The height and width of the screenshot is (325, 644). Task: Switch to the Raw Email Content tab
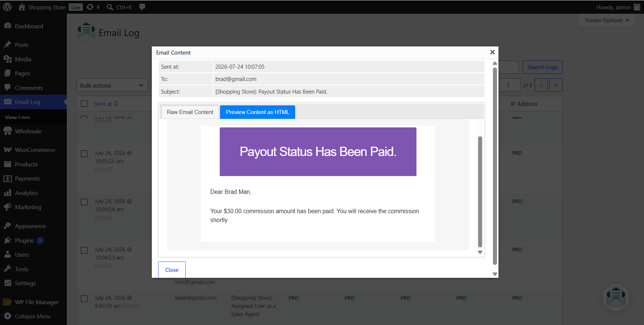190,112
